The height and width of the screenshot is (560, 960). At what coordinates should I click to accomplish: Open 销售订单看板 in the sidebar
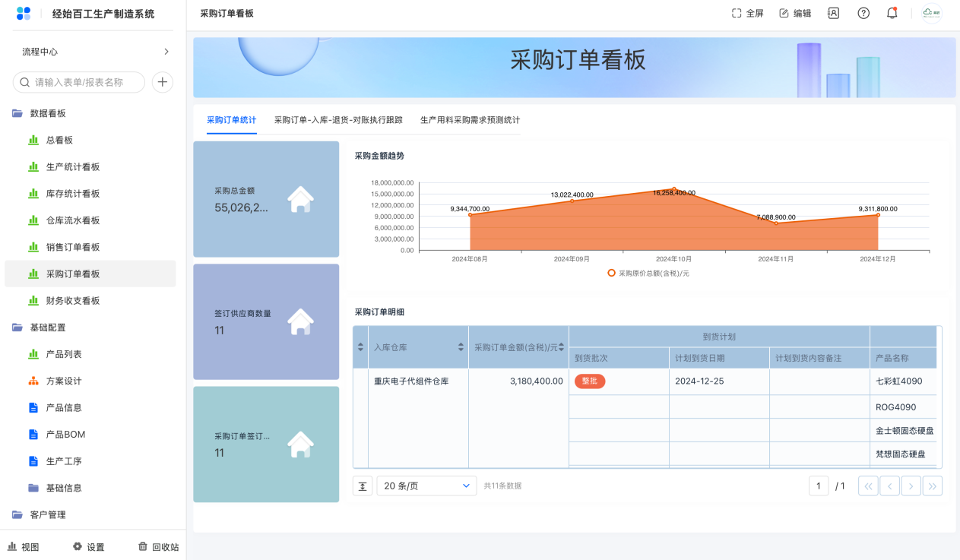click(x=73, y=247)
